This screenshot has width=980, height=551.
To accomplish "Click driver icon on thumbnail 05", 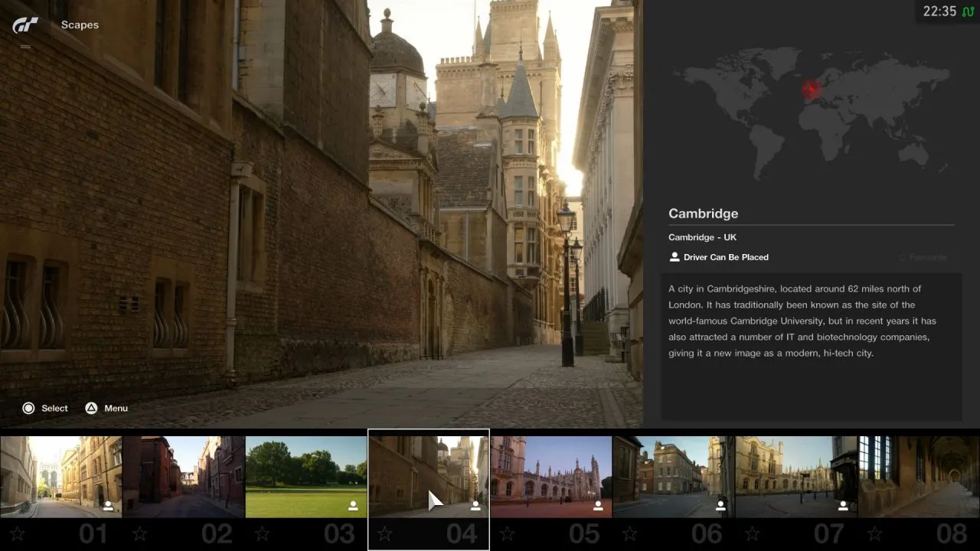I will click(x=598, y=506).
